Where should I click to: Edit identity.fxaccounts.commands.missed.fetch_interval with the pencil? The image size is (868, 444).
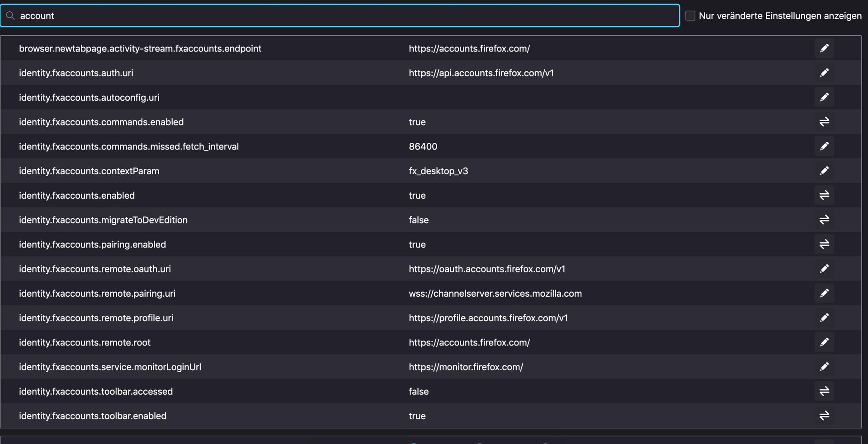point(824,146)
